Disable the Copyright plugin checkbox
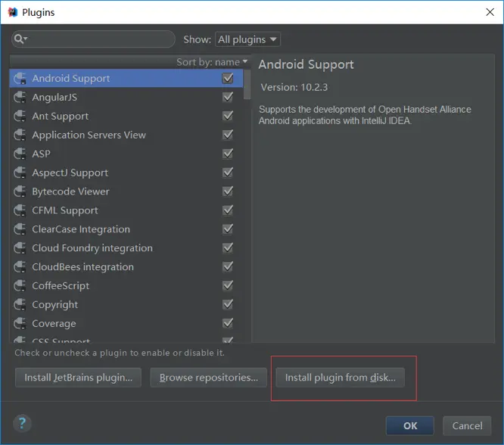The image size is (504, 445). coord(228,304)
